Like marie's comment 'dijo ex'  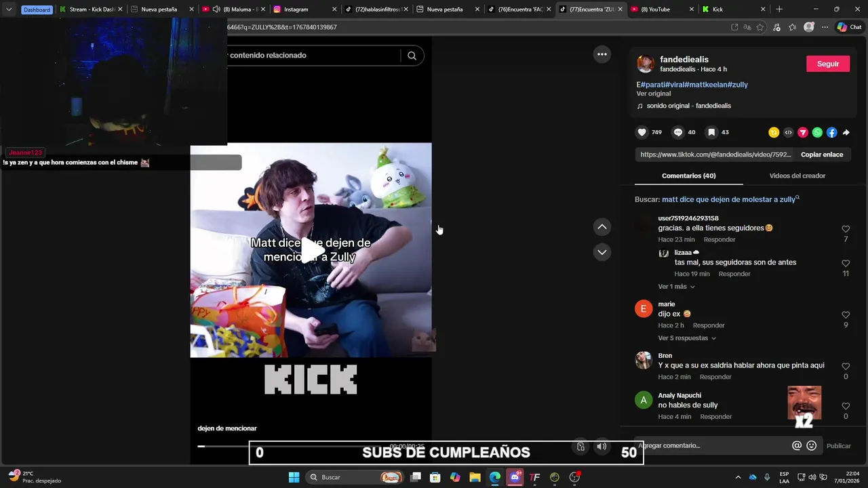[x=846, y=314]
